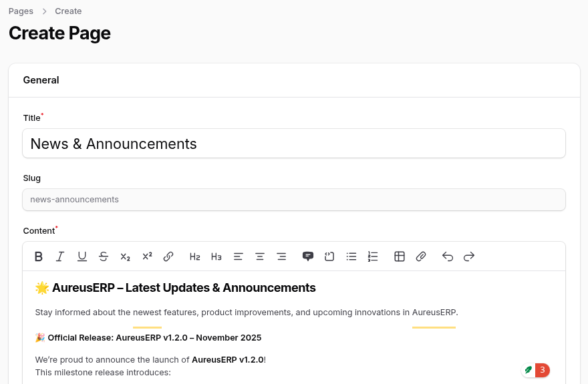Insert a hyperlink using the link icon
This screenshot has height=384, width=588.
168,256
